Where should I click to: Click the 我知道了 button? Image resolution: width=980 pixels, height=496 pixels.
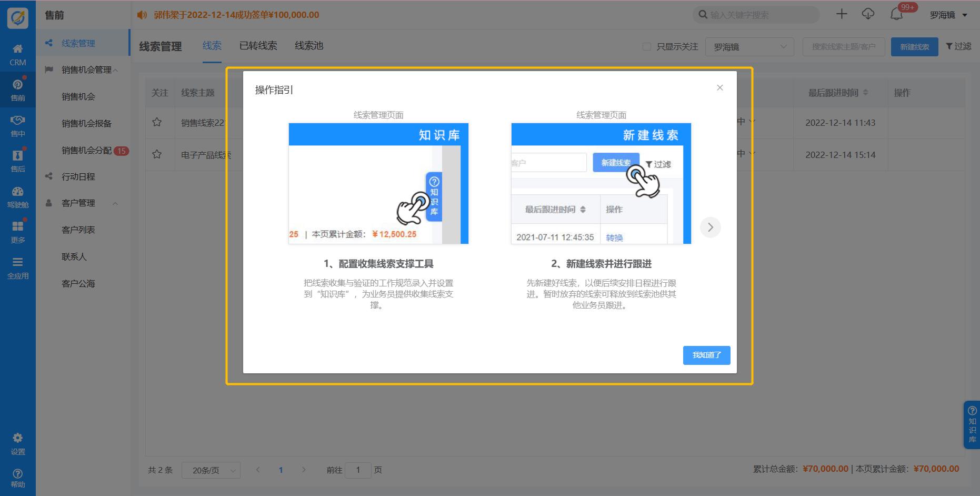pyautogui.click(x=706, y=355)
